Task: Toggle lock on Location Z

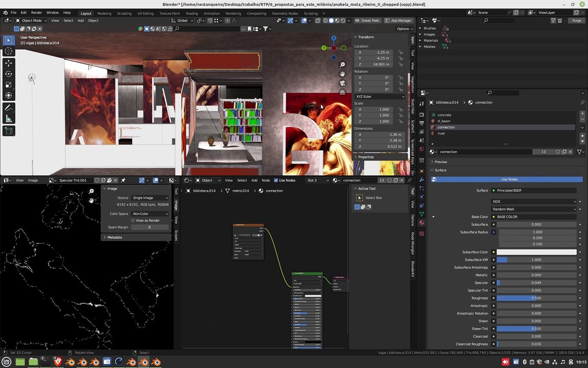Action: point(401,64)
